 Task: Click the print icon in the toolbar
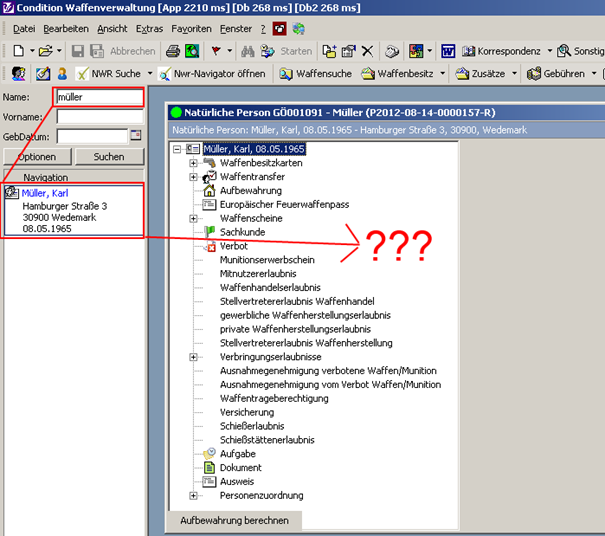click(172, 51)
